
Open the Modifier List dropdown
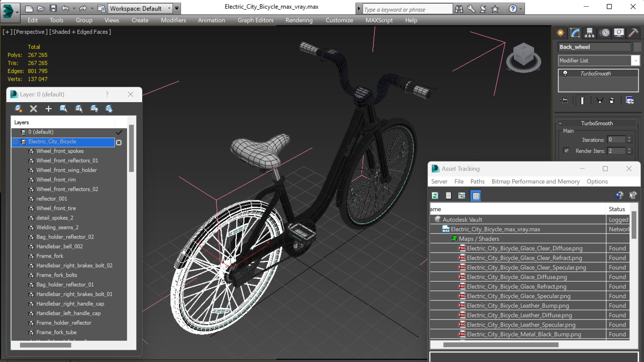635,61
